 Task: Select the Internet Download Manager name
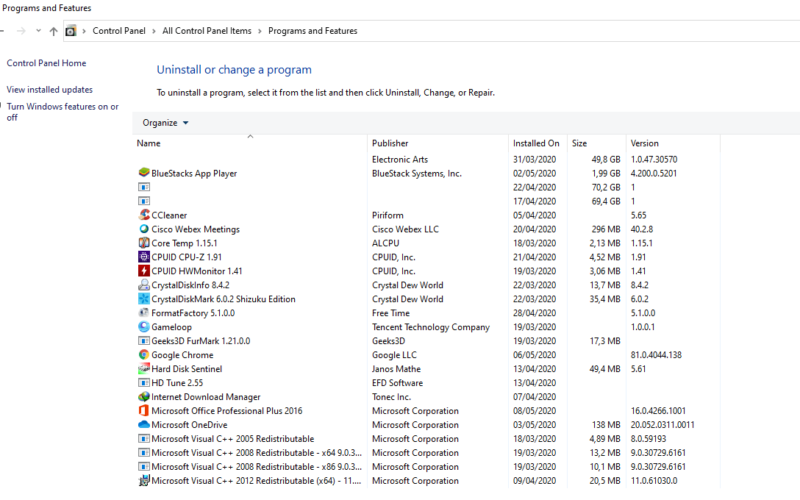coord(206,396)
